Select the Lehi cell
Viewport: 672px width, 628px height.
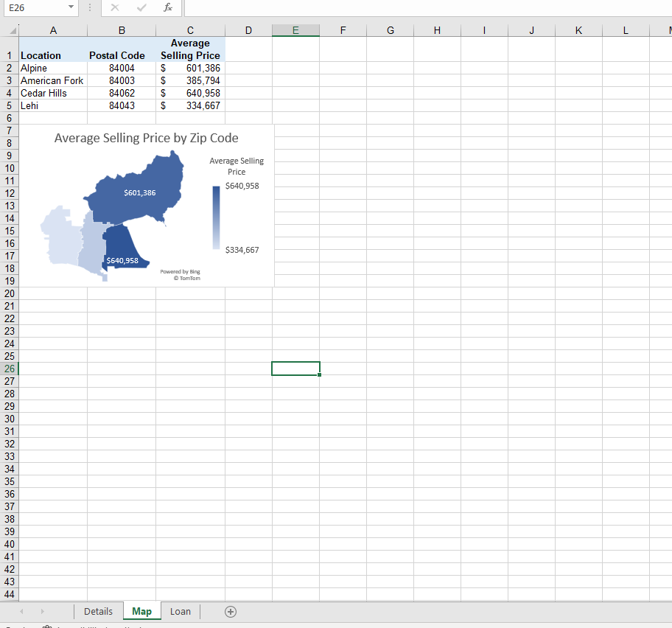point(53,105)
